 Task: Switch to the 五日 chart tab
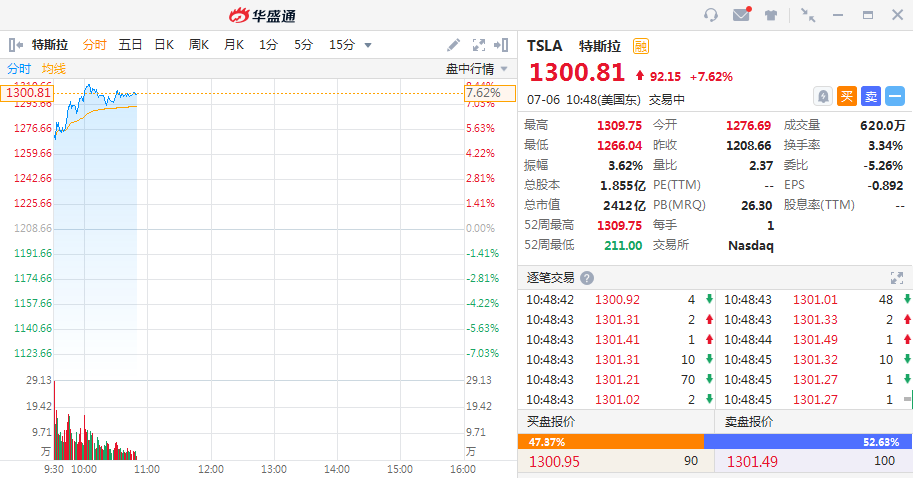(x=130, y=45)
